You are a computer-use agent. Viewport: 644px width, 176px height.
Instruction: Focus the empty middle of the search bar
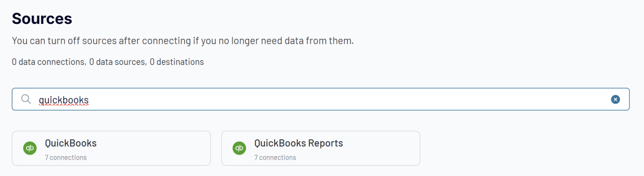coord(322,99)
